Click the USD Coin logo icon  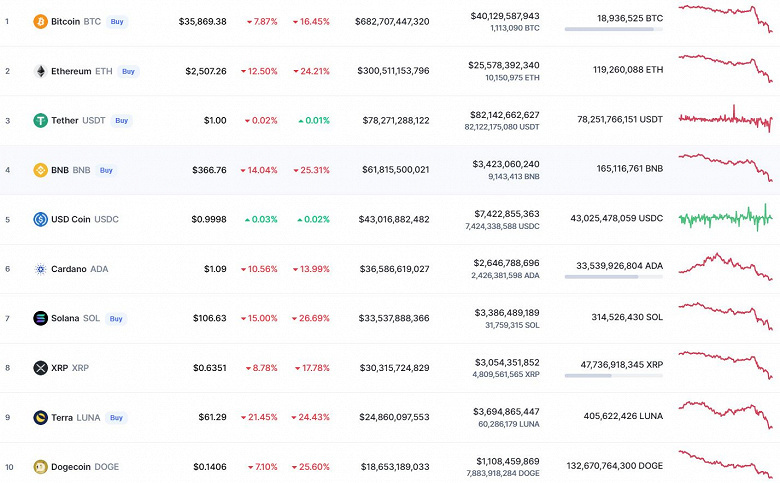pyautogui.click(x=40, y=219)
